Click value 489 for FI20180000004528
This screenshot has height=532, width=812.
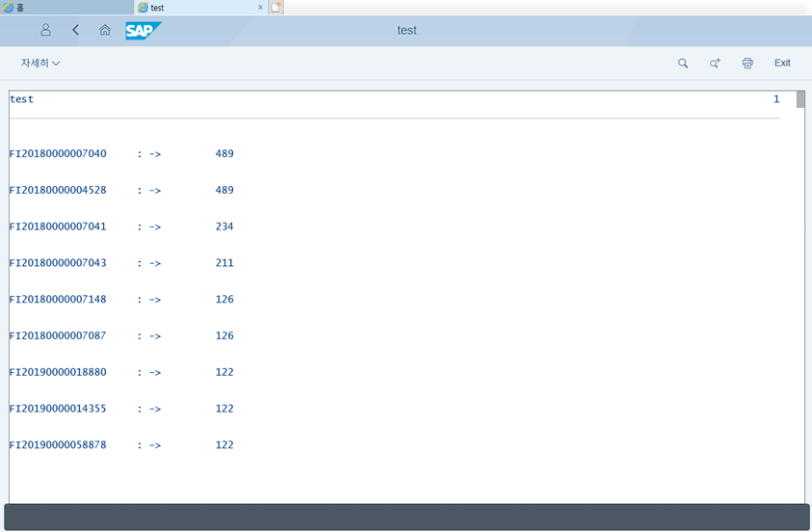(x=224, y=190)
